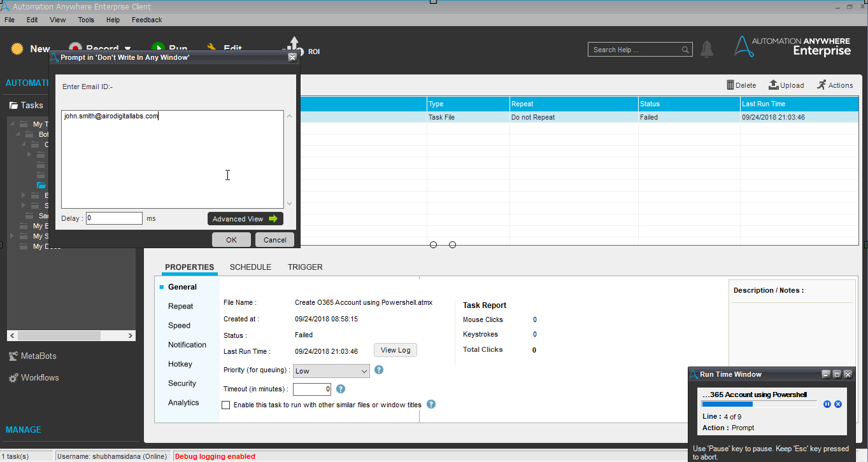Click the Upload icon
Viewport: 868px width, 462px height.
[774, 85]
